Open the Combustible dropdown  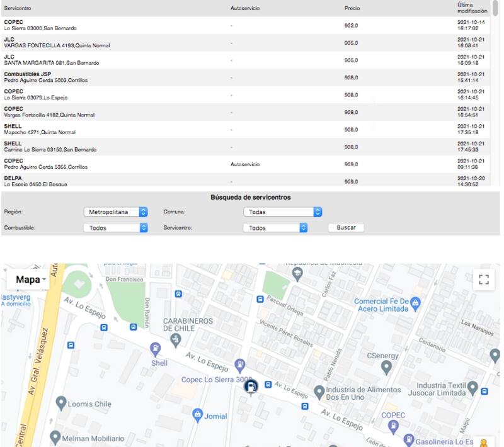(116, 228)
